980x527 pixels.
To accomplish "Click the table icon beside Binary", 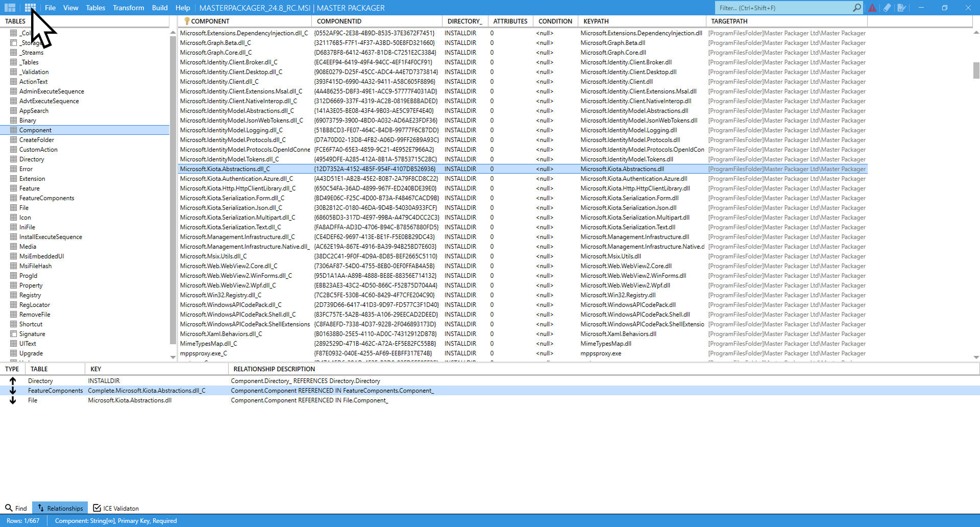I will click(x=14, y=121).
